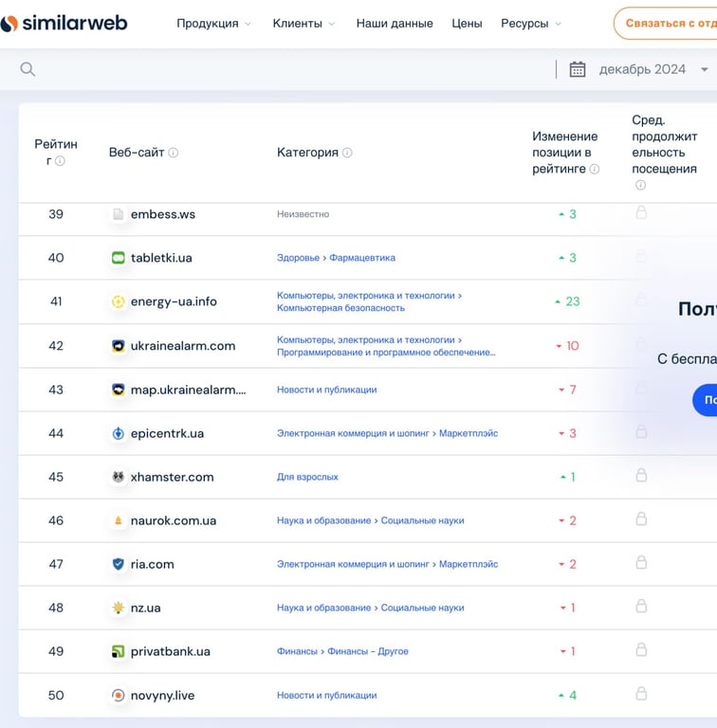Open the Наши данные menu item

coord(395,24)
